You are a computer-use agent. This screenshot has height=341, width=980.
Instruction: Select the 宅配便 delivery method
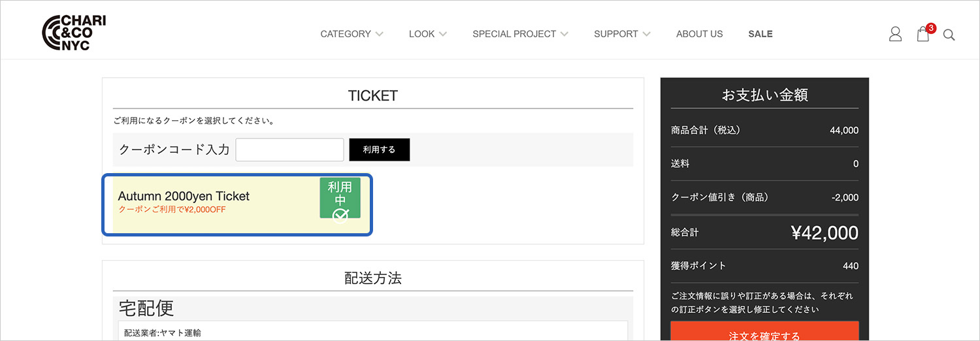(x=146, y=308)
